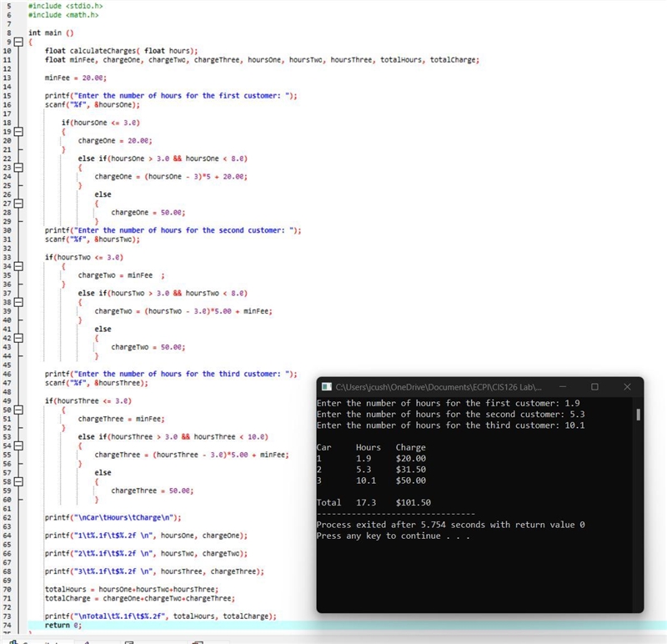This screenshot has height=644, width=667.
Task: Click the 'chargeOne = 50.00;' assignment
Action: pyautogui.click(x=148, y=213)
